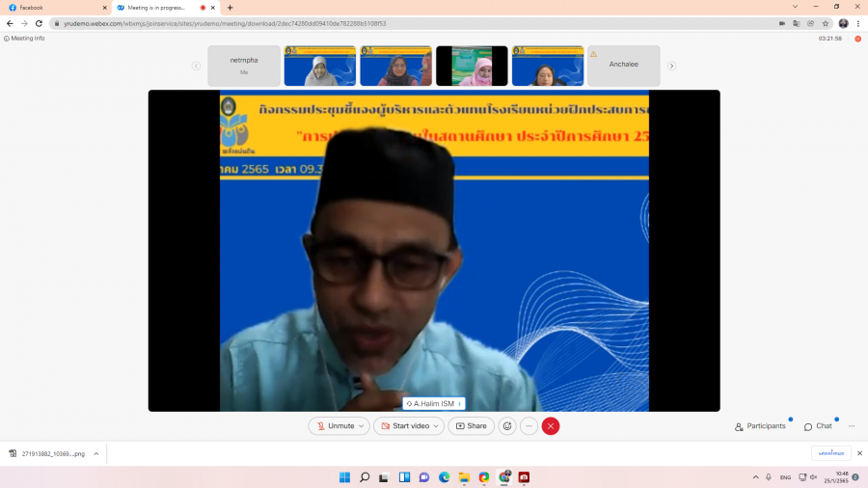The width and height of the screenshot is (868, 488).
Task: Bookmark this page with the star icon
Action: [826, 23]
